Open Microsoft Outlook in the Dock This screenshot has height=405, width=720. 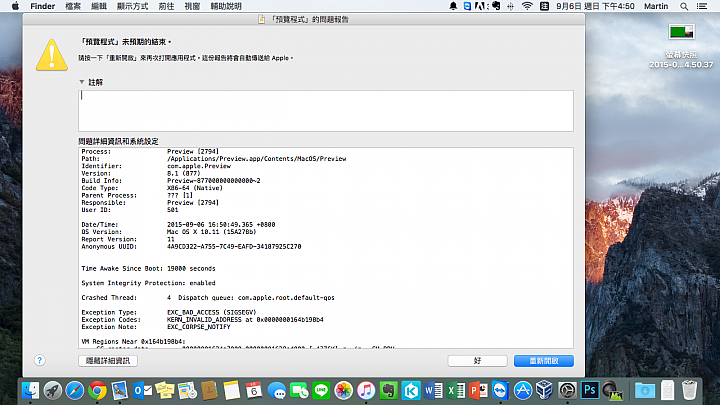point(142,391)
